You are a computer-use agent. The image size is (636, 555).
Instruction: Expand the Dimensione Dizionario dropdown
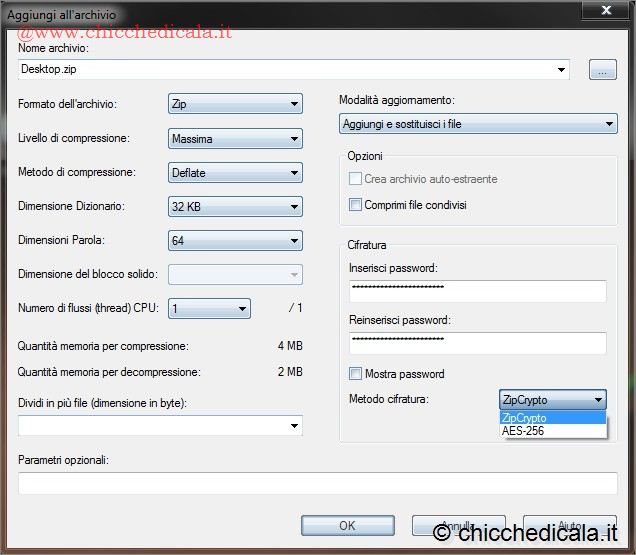pos(235,207)
